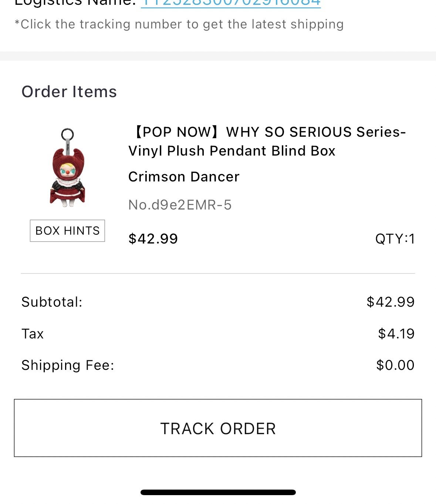Click the tracking number hint text
Screen dimensions: 436x504
[x=179, y=24]
